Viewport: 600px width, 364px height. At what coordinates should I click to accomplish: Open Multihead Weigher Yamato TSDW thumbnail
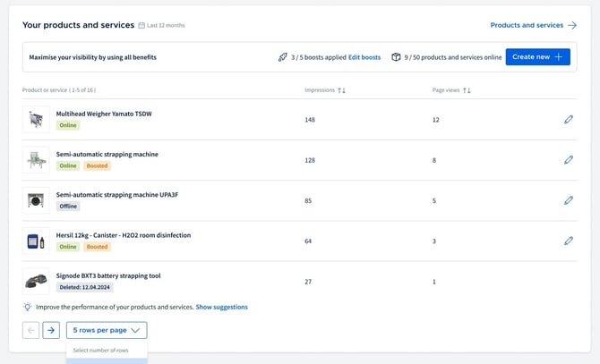click(x=36, y=120)
